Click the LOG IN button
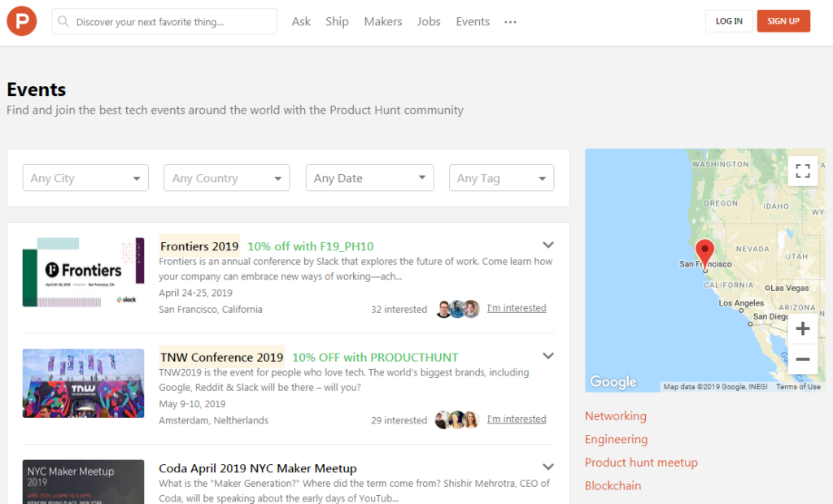 tap(729, 21)
